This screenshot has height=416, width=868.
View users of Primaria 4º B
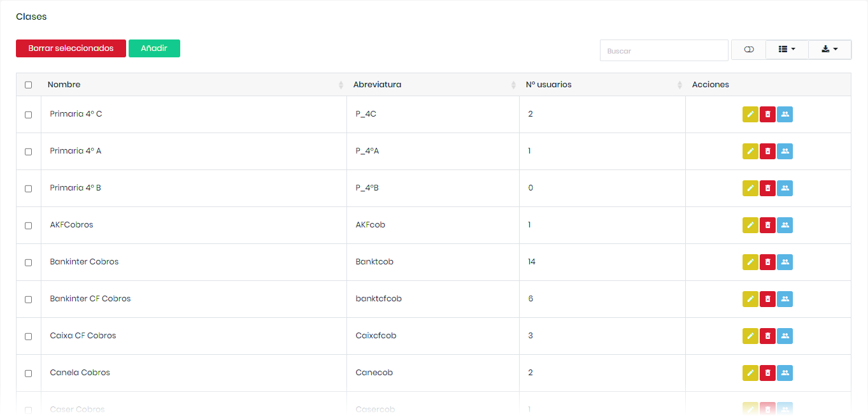(x=785, y=189)
